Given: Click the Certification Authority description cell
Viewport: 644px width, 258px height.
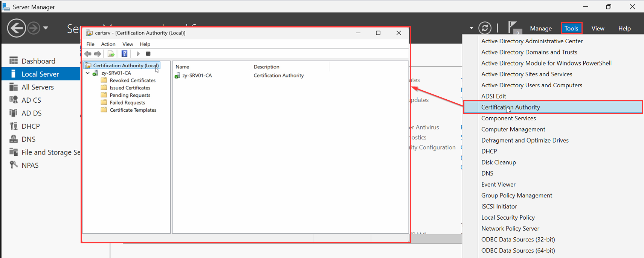Looking at the screenshot, I should click(279, 75).
